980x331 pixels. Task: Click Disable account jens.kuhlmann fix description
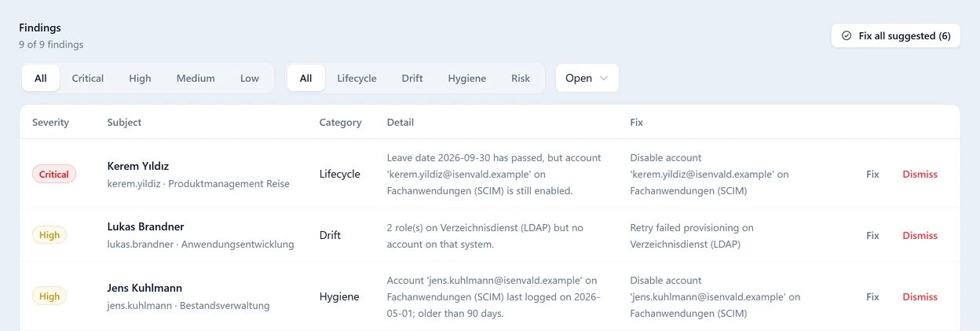point(715,297)
